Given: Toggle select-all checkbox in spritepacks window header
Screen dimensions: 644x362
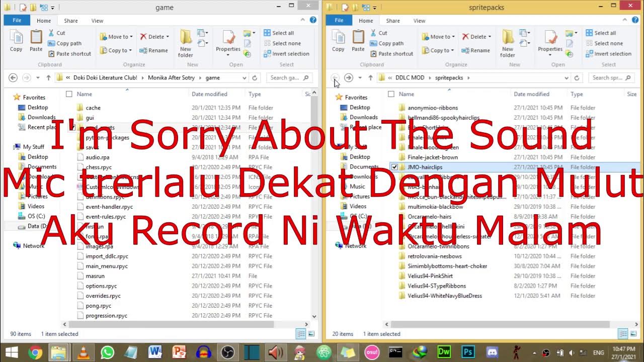Looking at the screenshot, I should click(x=391, y=94).
